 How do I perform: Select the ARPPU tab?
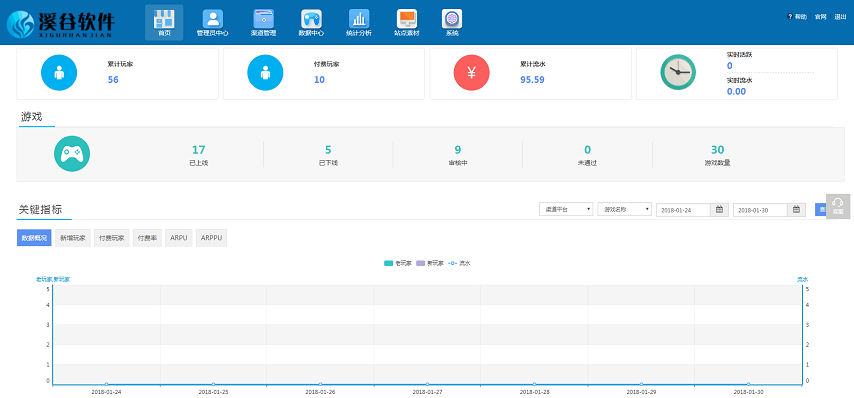(x=211, y=238)
